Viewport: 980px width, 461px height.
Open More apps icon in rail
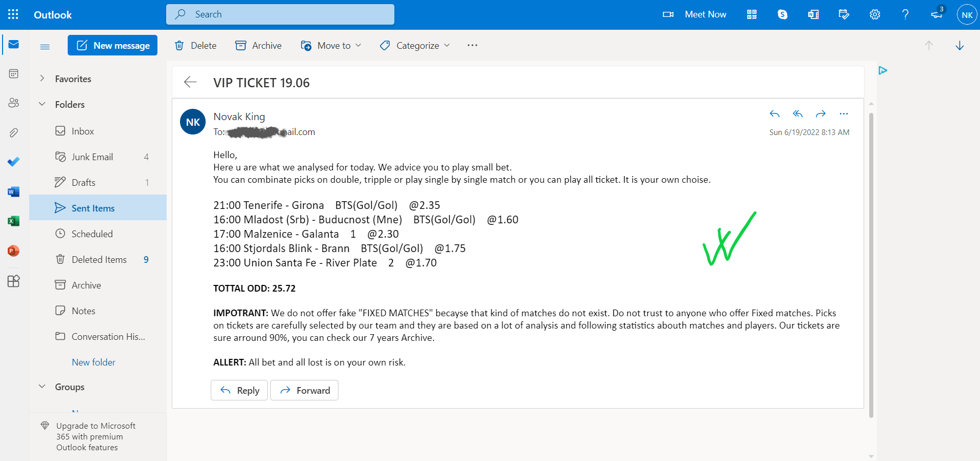(14, 281)
